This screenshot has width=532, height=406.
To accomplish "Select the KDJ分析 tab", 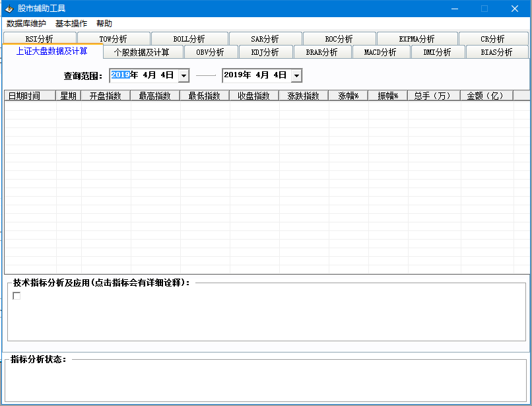I will click(x=265, y=52).
